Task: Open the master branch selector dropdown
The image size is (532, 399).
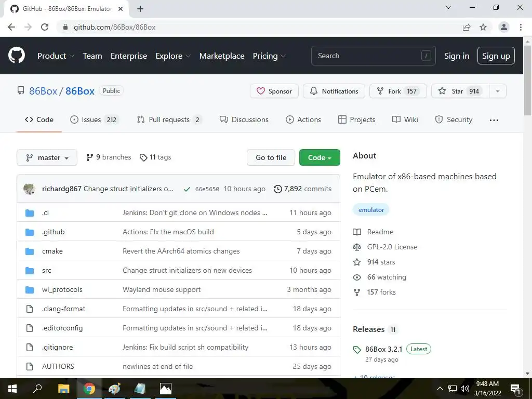Action: tap(47, 158)
